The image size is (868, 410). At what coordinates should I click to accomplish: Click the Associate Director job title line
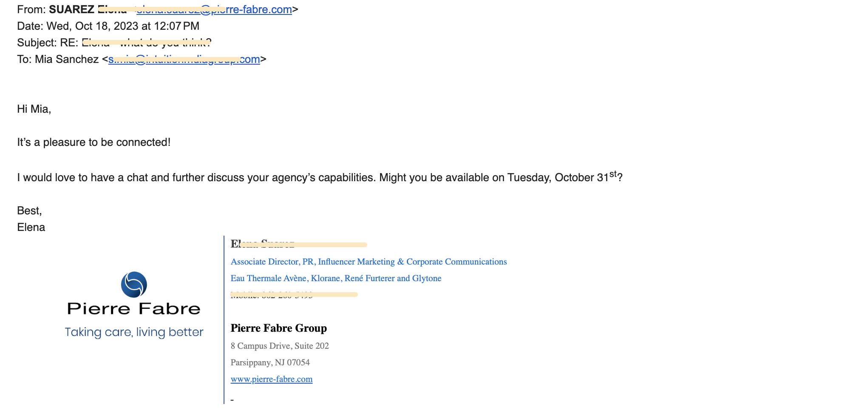[369, 262]
